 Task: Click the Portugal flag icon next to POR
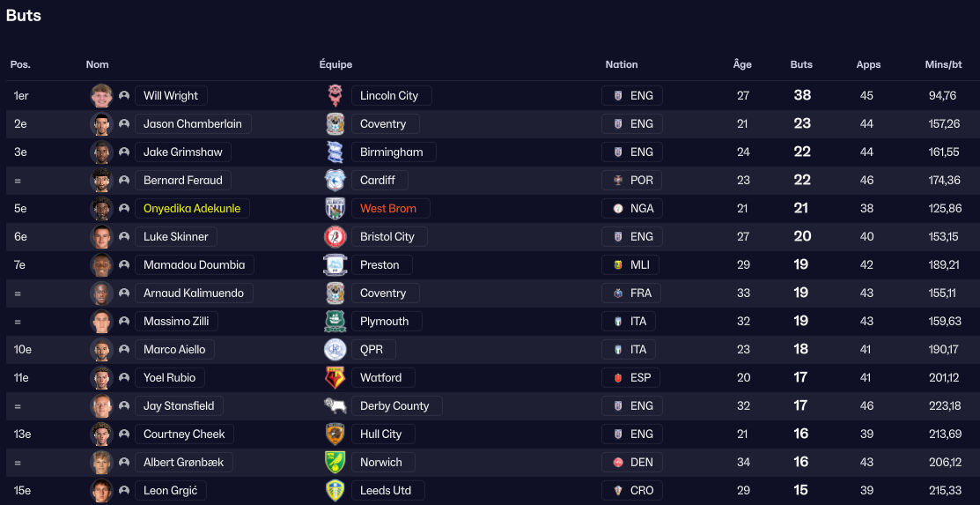point(618,180)
